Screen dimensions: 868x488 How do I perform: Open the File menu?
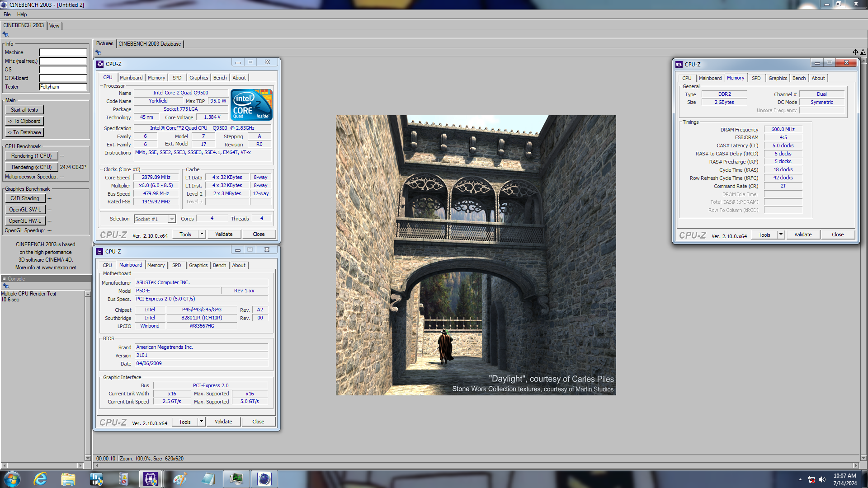coord(7,14)
